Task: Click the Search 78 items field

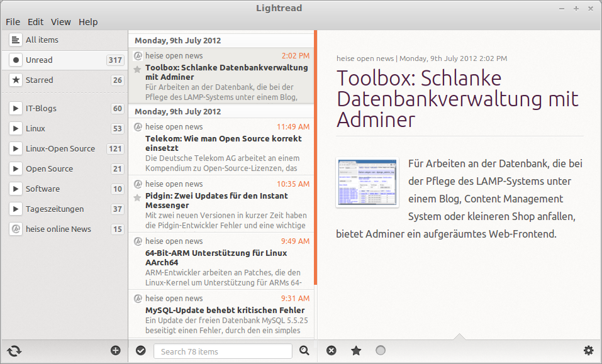Action: pyautogui.click(x=223, y=351)
